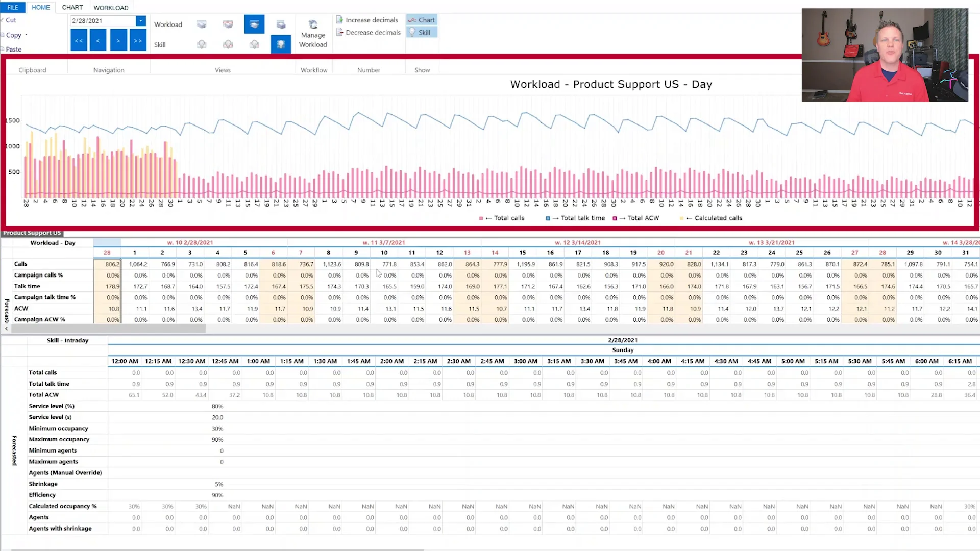The height and width of the screenshot is (551, 980).
Task: Jump forward with the >> navigation button
Action: tap(138, 40)
